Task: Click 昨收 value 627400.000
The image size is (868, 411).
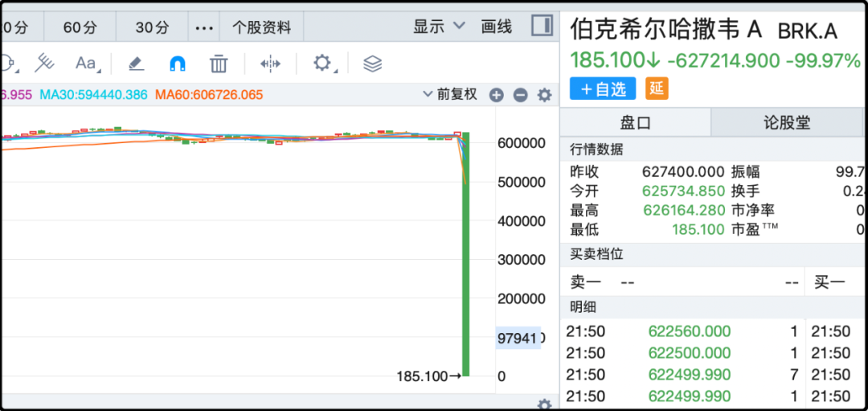Action: [x=683, y=171]
